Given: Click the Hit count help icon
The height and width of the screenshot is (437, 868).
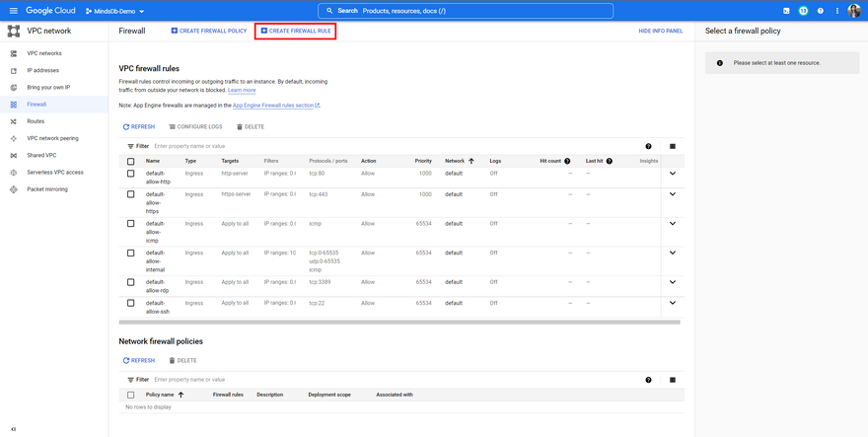Looking at the screenshot, I should [567, 161].
